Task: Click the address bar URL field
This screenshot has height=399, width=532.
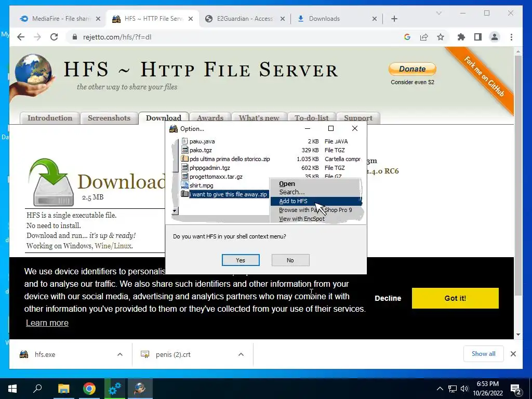Action: [234, 37]
